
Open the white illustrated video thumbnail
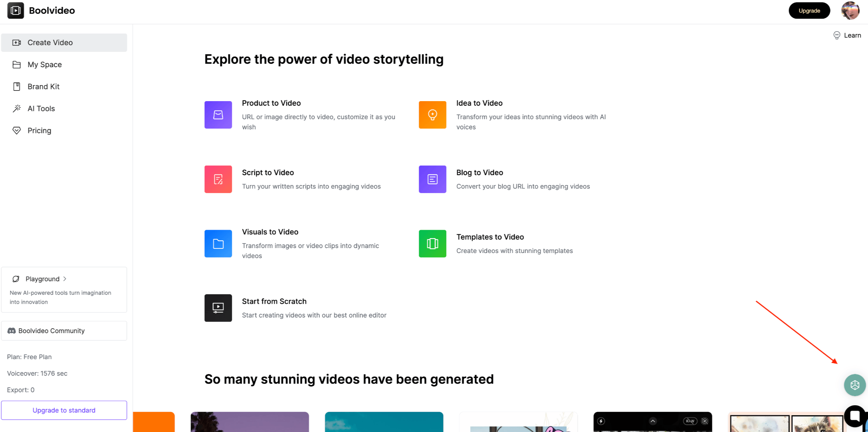tap(518, 422)
